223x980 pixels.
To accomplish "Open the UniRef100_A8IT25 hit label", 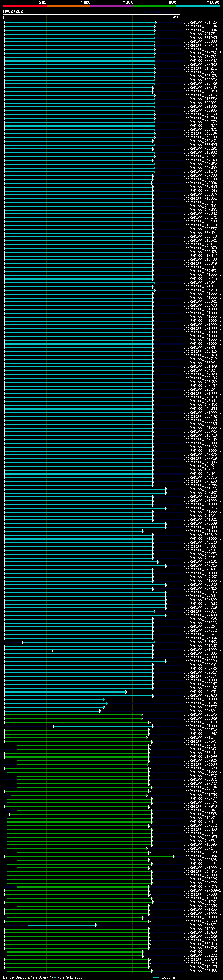I will 200,23.
